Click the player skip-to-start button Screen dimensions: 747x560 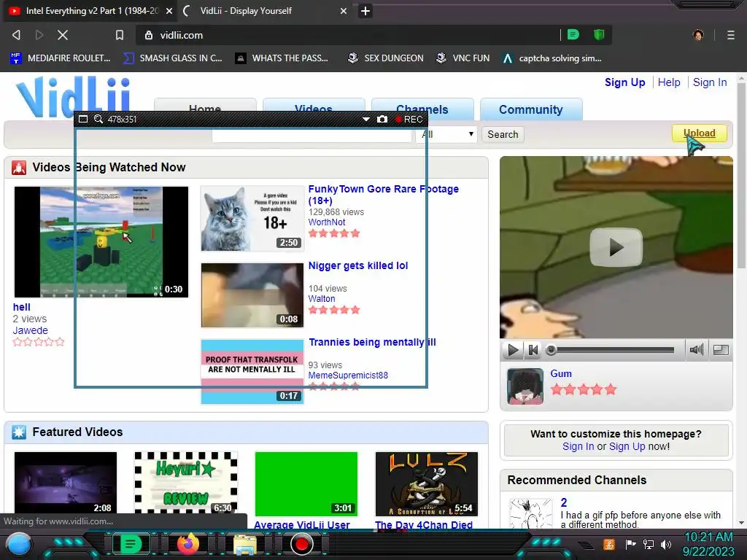[533, 351]
